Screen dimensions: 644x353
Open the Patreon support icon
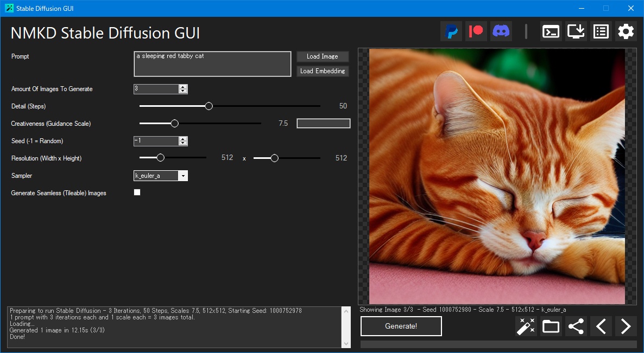point(476,31)
